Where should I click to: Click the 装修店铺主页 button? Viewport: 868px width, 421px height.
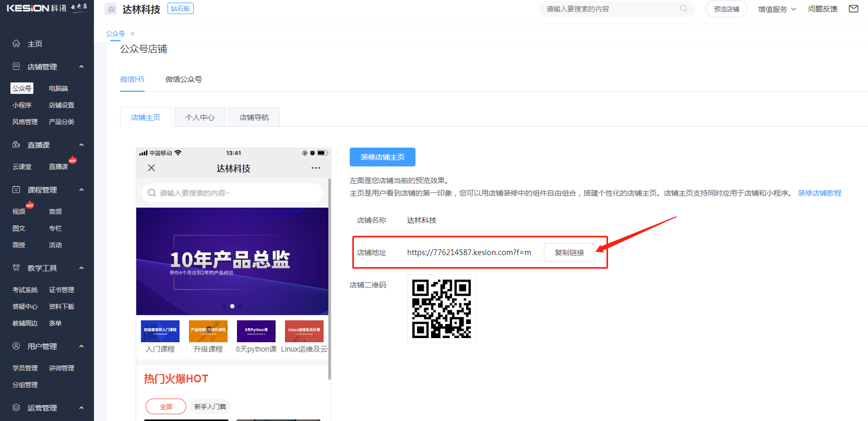coord(382,157)
